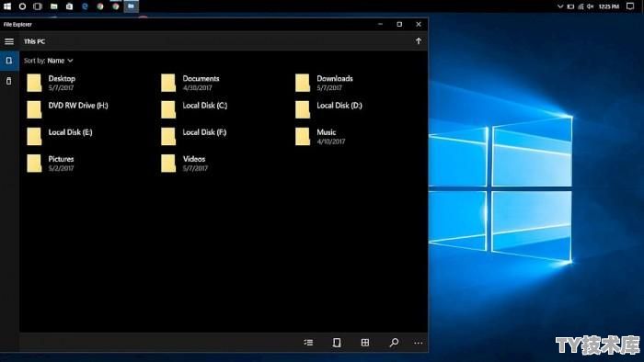Open the Sort by Name dropdown
Screen dimensions: 644x362
coord(49,61)
